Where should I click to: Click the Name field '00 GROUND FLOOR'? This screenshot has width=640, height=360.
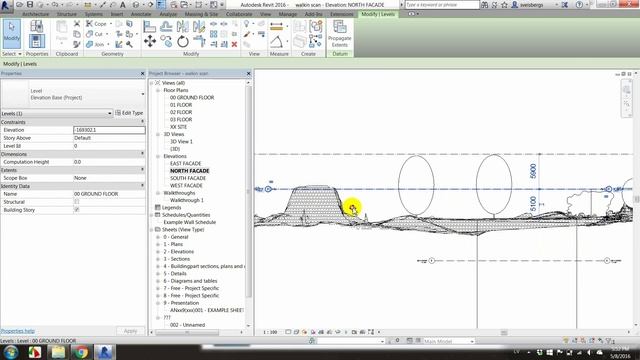(109, 194)
